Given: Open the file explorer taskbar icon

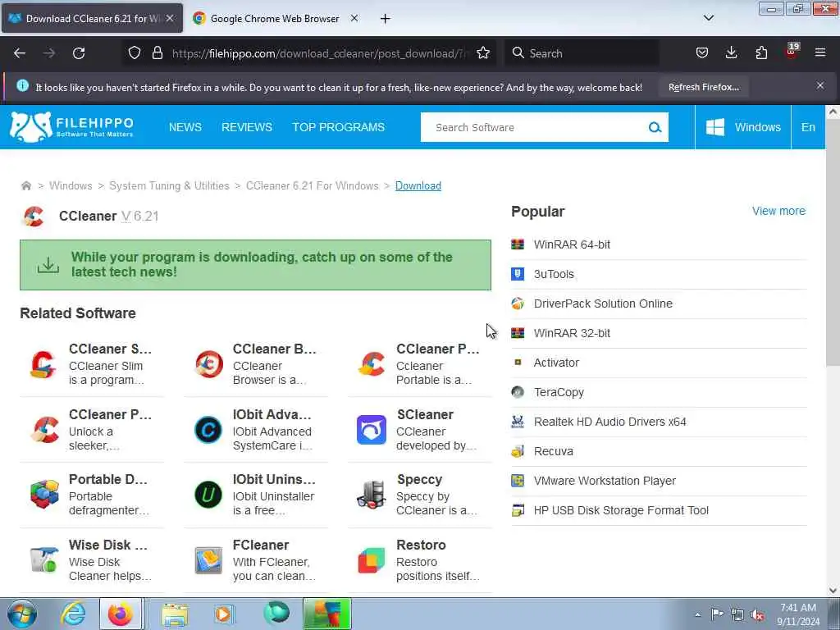Looking at the screenshot, I should [175, 614].
